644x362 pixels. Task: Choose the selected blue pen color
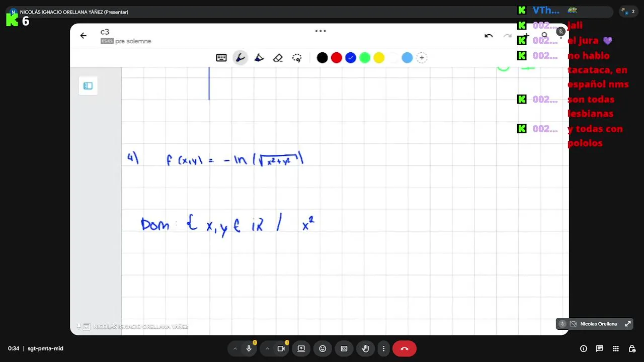click(x=351, y=58)
